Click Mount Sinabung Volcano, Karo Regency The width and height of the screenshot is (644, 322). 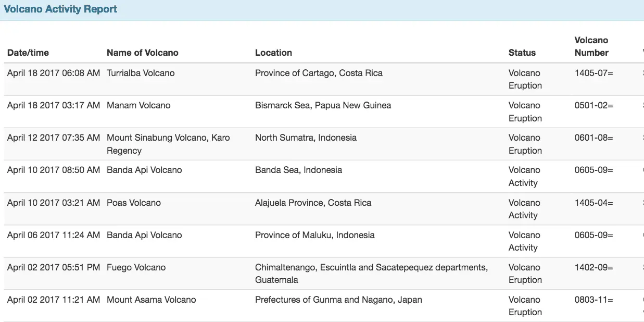[x=168, y=144]
